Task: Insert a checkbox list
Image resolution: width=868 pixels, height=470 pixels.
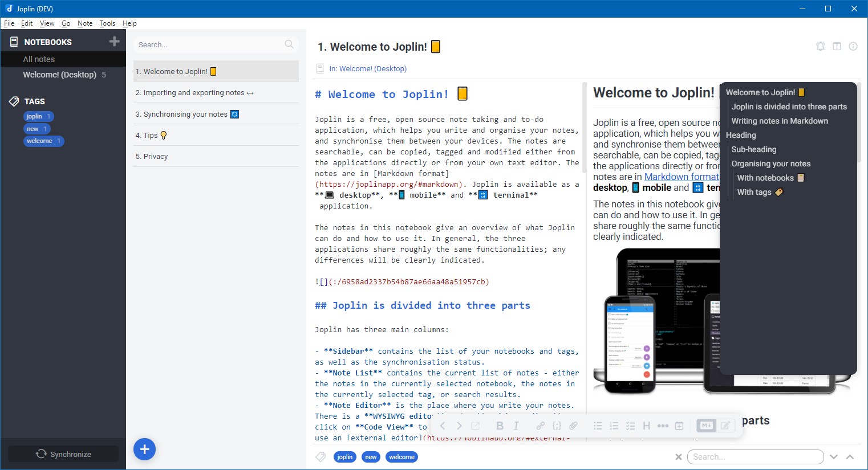Action: [x=630, y=426]
